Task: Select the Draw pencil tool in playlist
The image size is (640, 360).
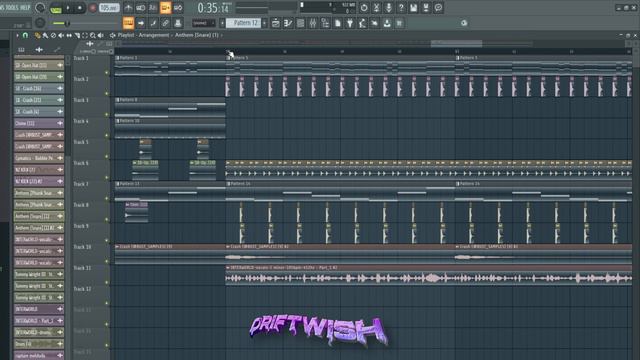Action: 37,36
